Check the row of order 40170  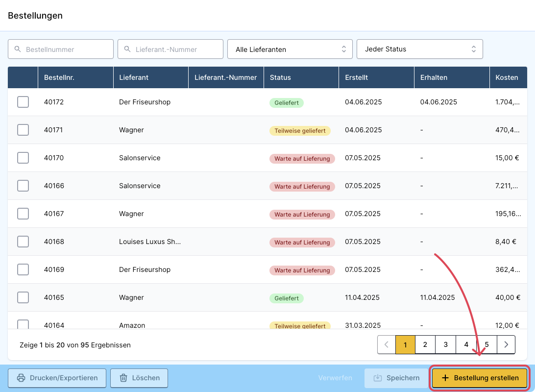(x=23, y=158)
